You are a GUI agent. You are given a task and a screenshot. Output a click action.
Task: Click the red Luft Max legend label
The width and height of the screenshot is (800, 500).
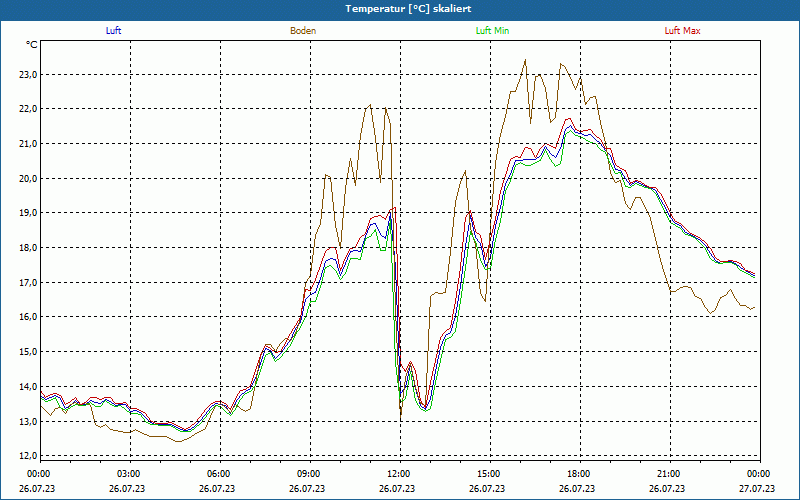682,31
